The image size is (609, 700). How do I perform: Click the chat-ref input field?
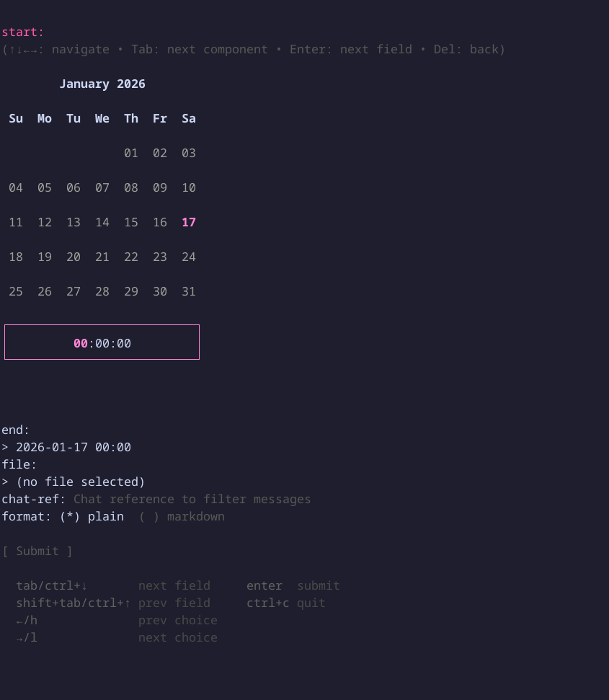[x=192, y=500]
